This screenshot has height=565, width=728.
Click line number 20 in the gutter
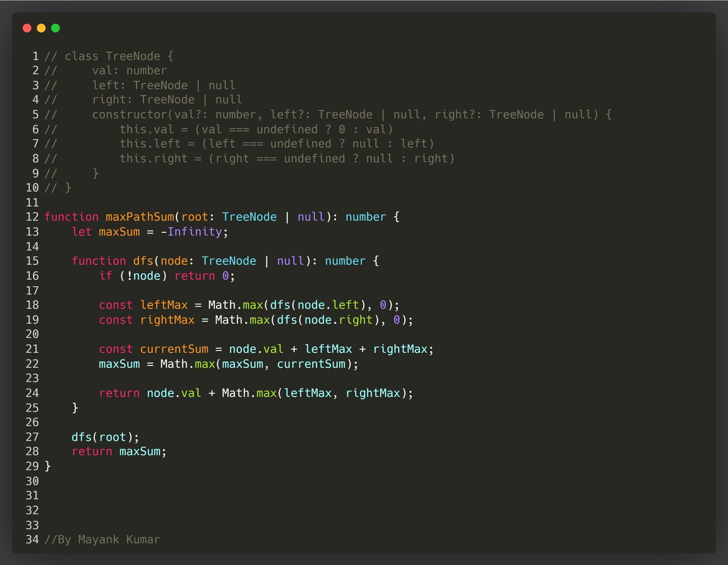click(32, 334)
